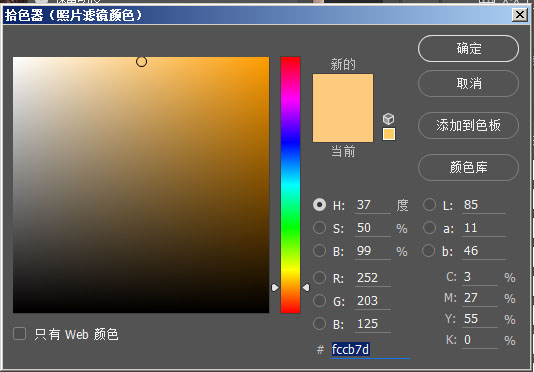Image resolution: width=534 pixels, height=372 pixels.
Task: Close the color picker dialog
Action: [520, 15]
